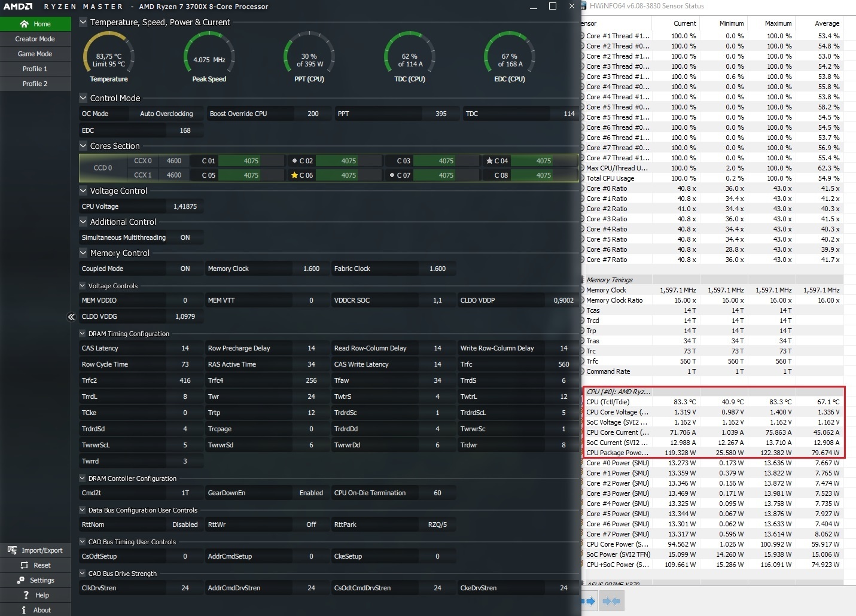The image size is (856, 616).
Task: Collapse the Control Mode section
Action: coord(83,98)
